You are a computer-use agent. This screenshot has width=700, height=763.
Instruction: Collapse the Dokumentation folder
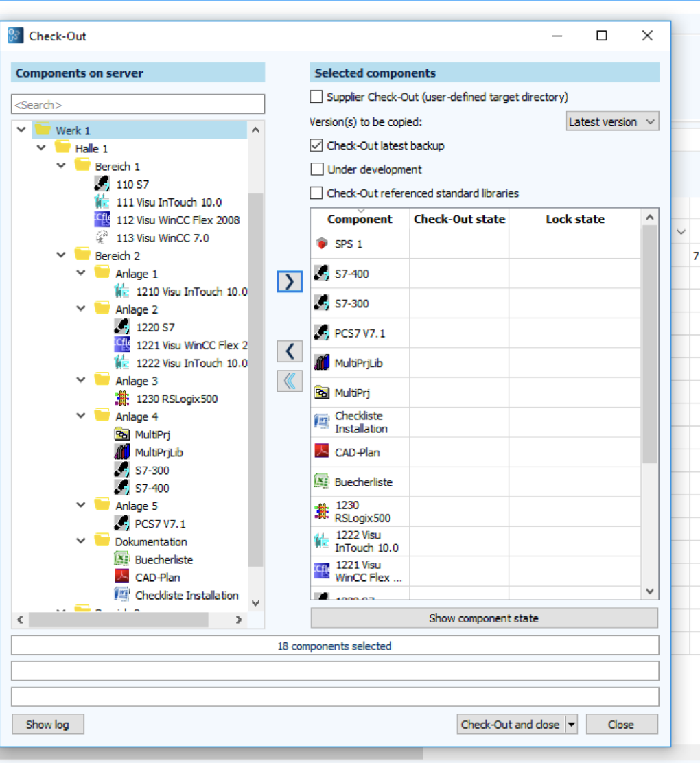[81, 541]
